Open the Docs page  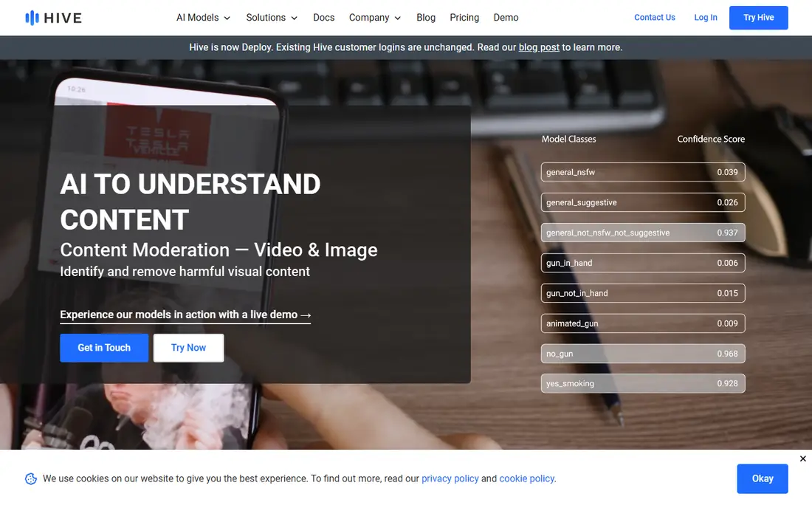point(323,18)
